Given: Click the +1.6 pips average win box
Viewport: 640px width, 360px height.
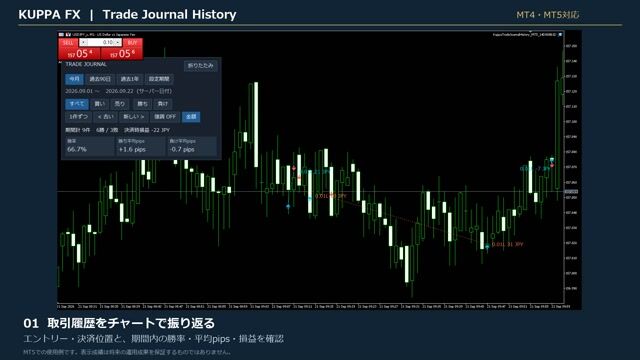Looking at the screenshot, I should (x=141, y=146).
